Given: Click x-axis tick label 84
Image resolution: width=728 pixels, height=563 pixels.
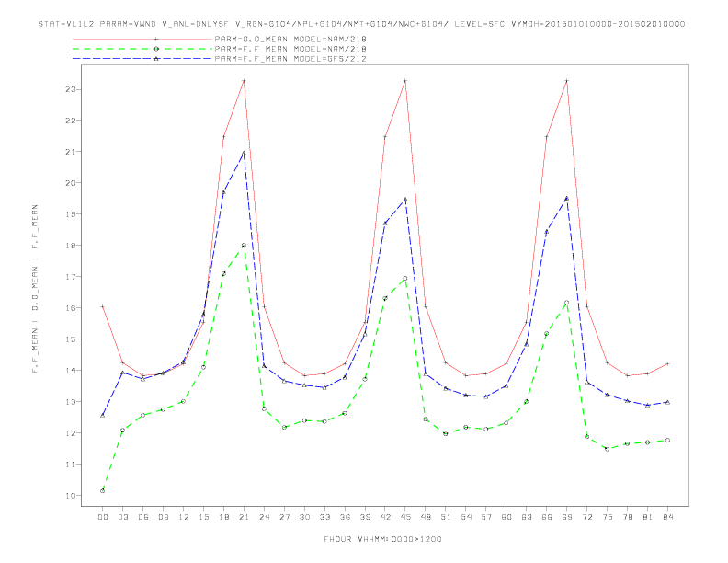Looking at the screenshot, I should click(668, 517).
